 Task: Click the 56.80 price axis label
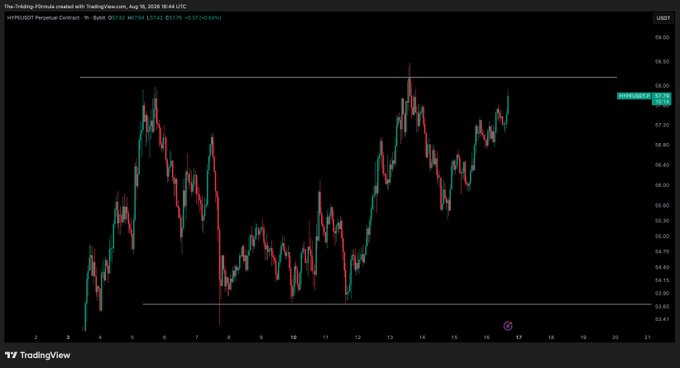pos(662,145)
